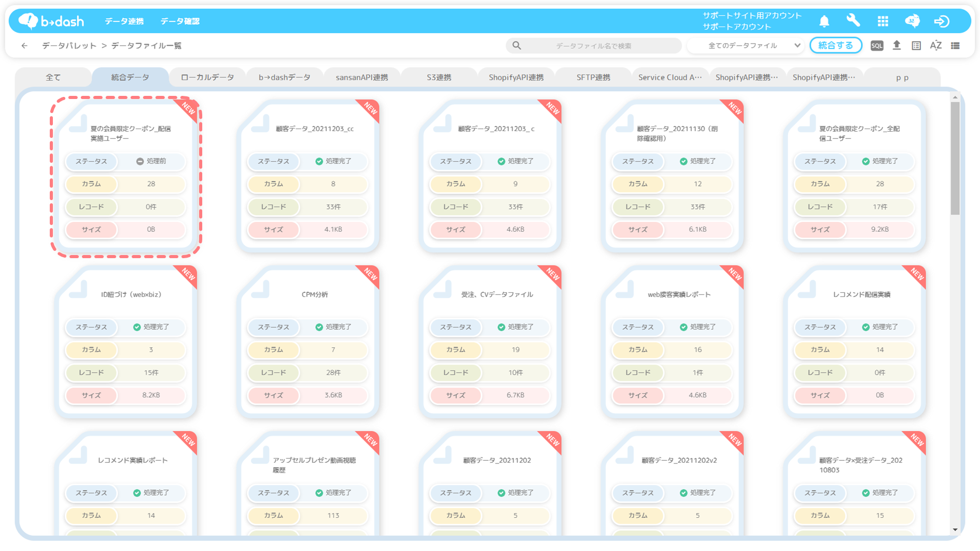Click file icon on web接客実績レポート card

625,289
